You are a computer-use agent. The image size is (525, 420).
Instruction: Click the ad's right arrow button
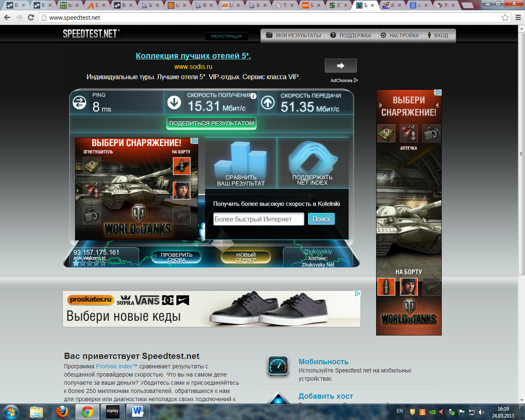click(340, 66)
